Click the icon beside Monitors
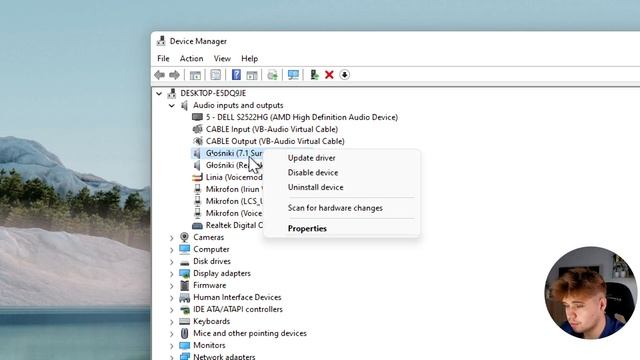This screenshot has width=640, height=360. (x=184, y=345)
